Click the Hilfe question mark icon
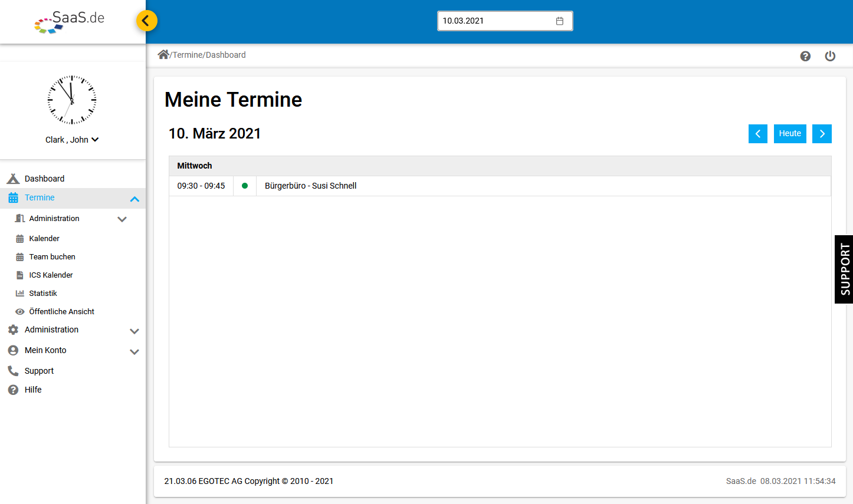Viewport: 853px width, 504px height. pos(13,390)
